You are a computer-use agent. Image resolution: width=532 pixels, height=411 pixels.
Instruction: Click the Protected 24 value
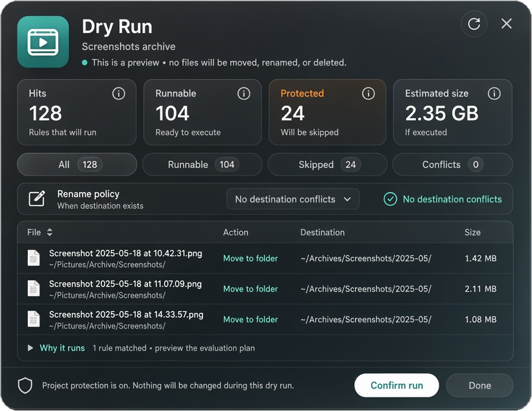pyautogui.click(x=293, y=113)
